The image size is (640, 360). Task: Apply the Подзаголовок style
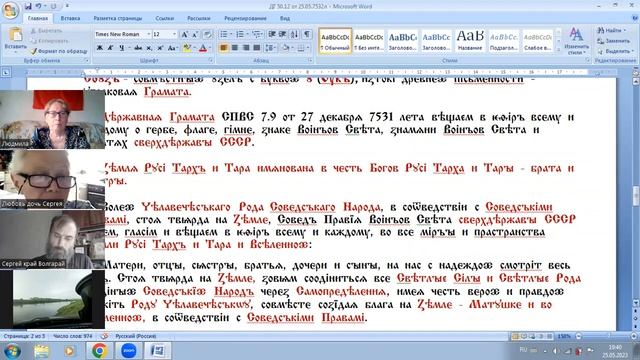pyautogui.click(x=504, y=41)
